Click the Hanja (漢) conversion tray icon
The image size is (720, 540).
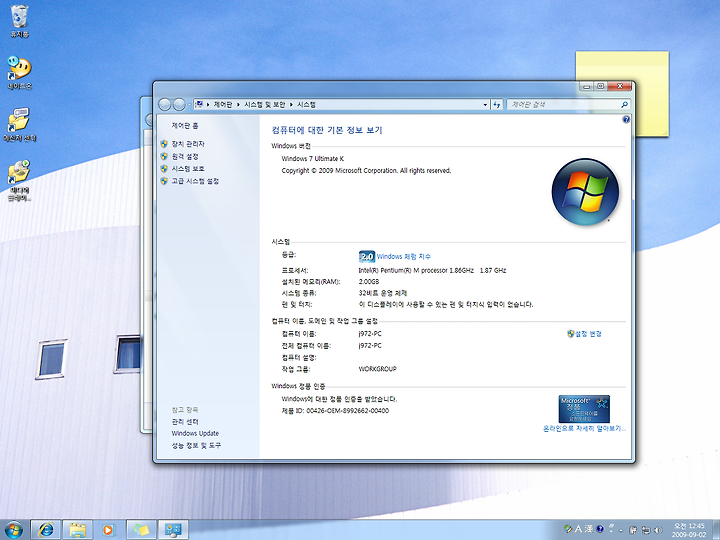[x=589, y=529]
